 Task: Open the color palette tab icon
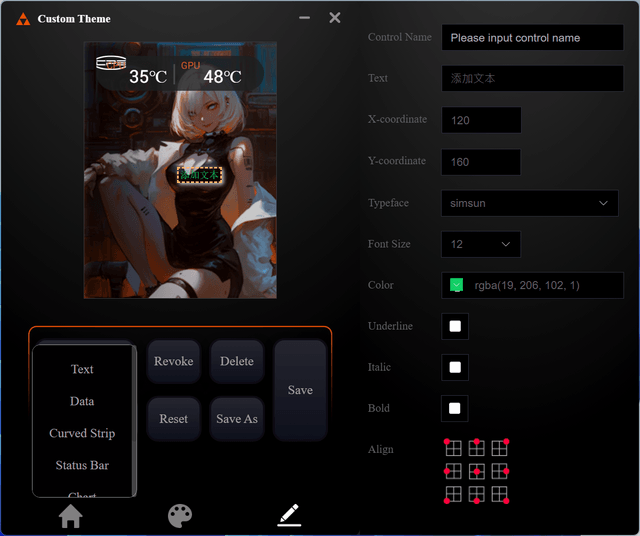180,516
